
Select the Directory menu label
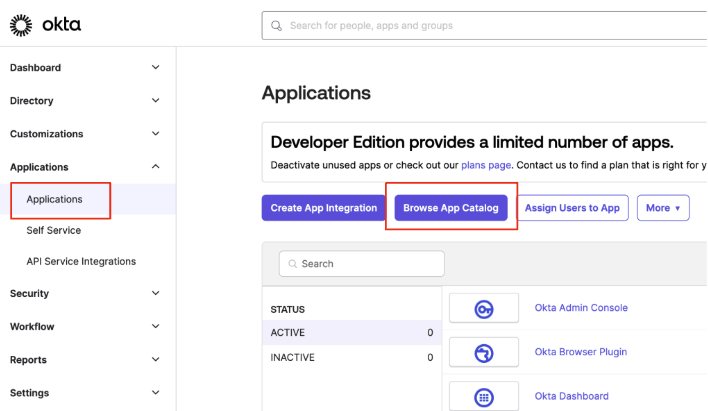click(32, 101)
